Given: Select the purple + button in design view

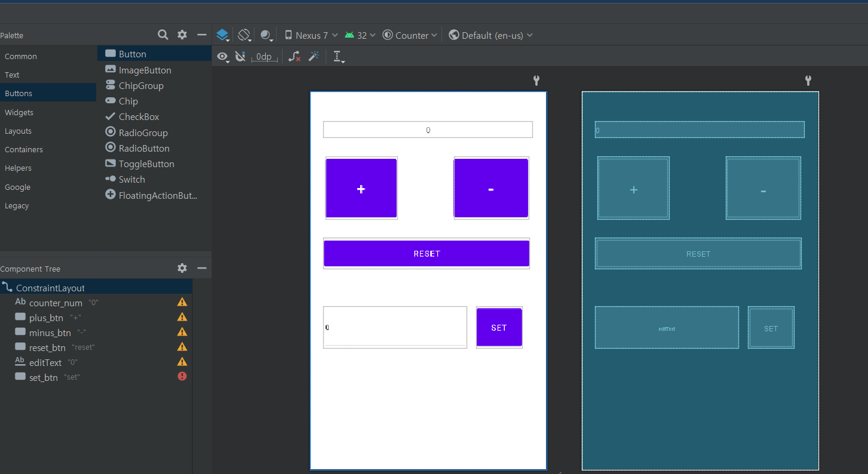Looking at the screenshot, I should (361, 188).
